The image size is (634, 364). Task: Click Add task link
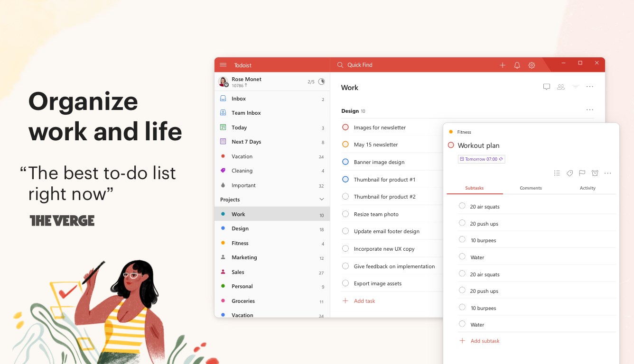click(359, 301)
